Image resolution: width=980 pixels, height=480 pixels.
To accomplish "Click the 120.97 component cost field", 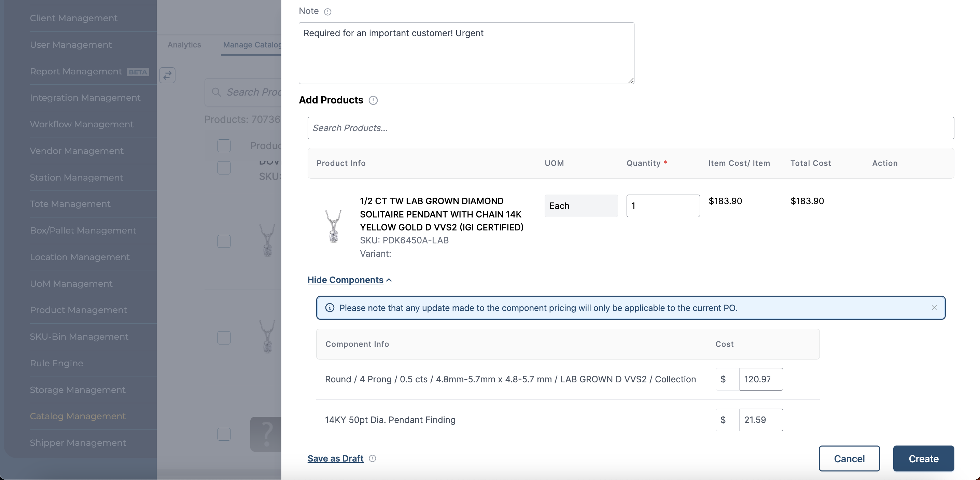I will [x=760, y=379].
